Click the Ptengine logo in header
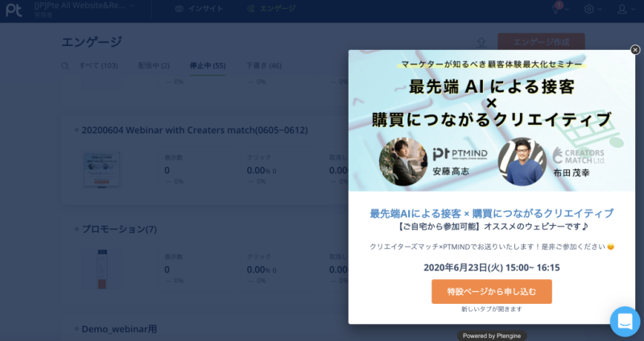The image size is (644, 341). 14,10
